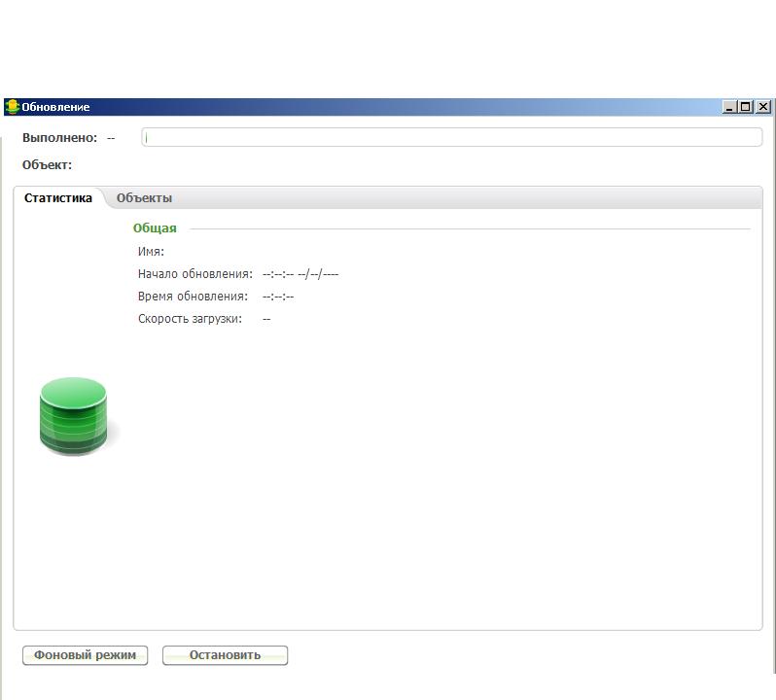Click the application icon in the title bar
The width and height of the screenshot is (776, 700).
12,107
